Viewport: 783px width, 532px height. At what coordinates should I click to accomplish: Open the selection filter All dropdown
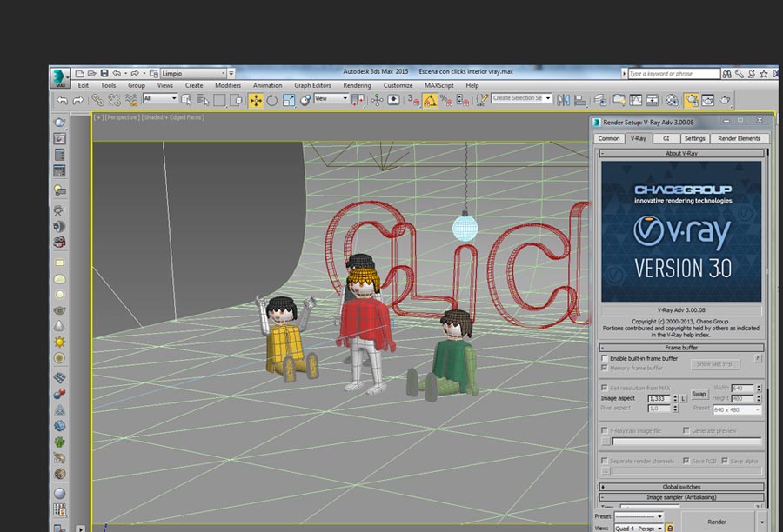(x=159, y=99)
